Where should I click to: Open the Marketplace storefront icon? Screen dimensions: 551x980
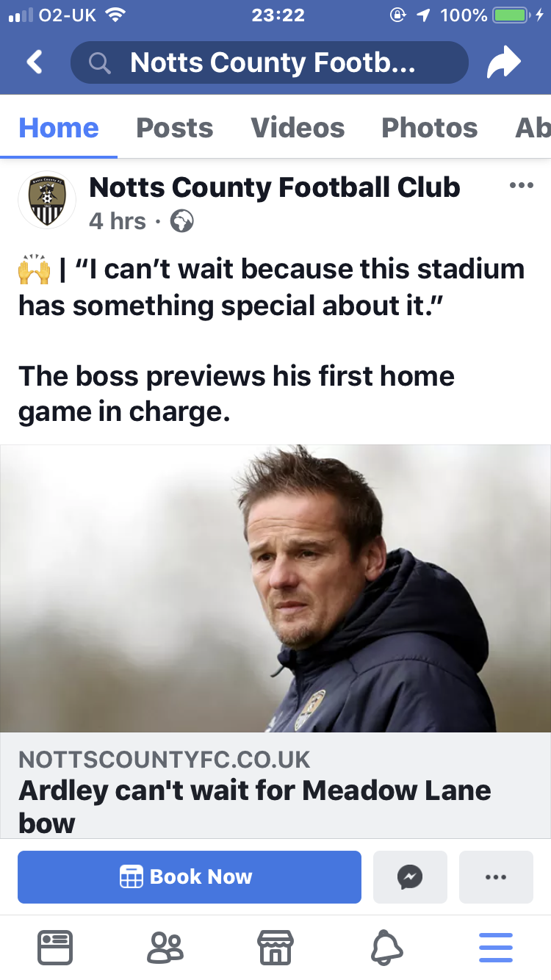coord(275,948)
